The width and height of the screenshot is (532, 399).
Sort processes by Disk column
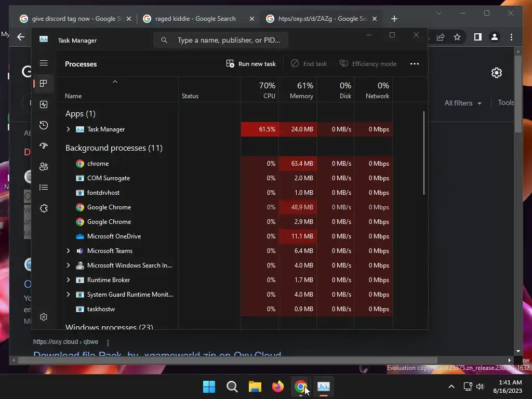pos(336,90)
